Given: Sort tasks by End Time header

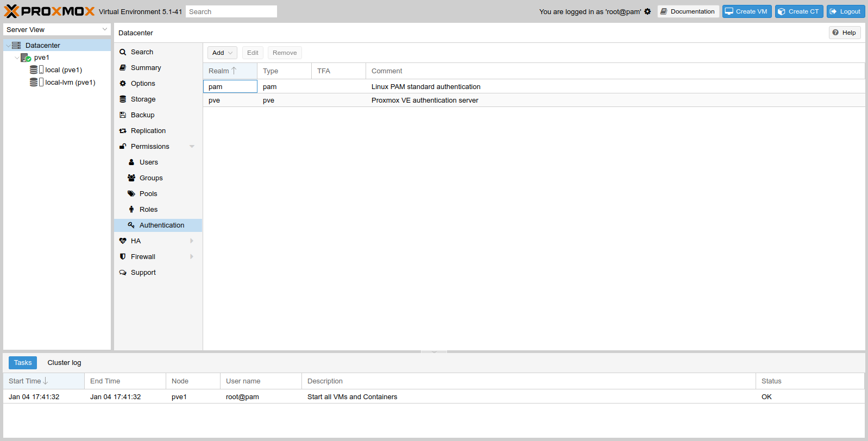Looking at the screenshot, I should click(125, 381).
